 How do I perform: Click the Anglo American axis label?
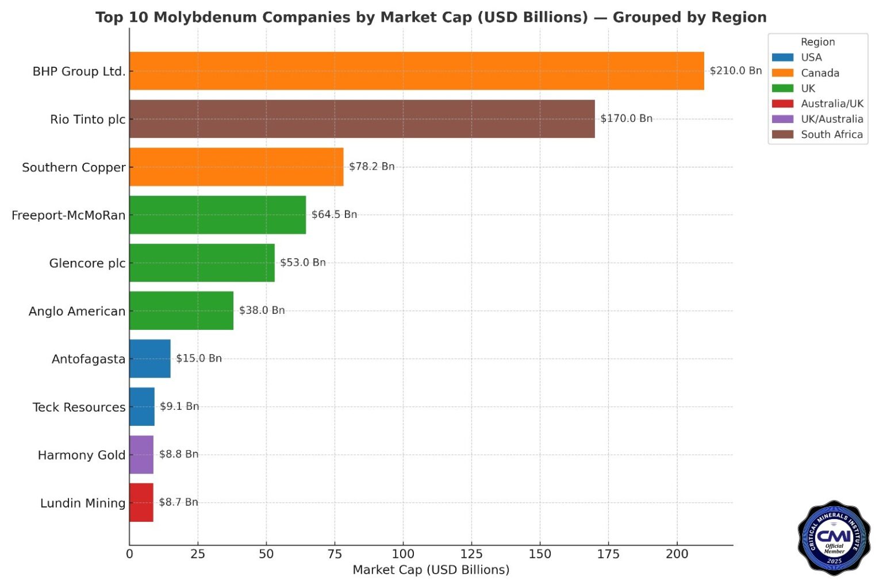[77, 311]
